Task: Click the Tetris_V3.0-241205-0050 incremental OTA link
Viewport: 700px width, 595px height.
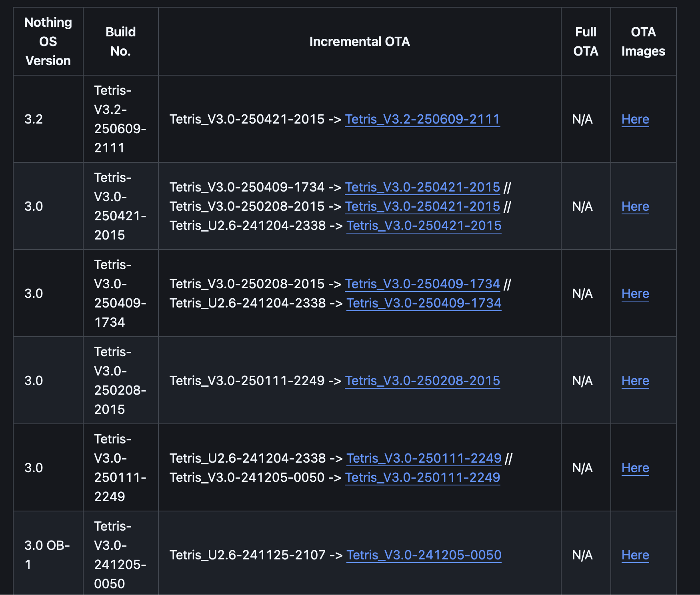Action: click(x=424, y=555)
